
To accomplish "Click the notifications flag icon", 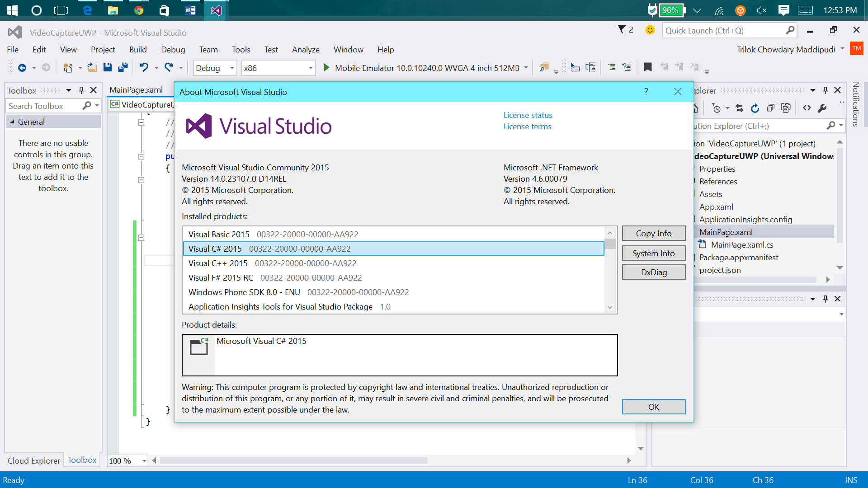I will [x=622, y=30].
